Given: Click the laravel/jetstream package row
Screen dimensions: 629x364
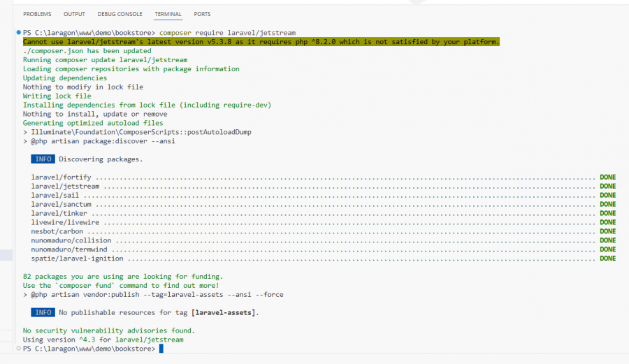Looking at the screenshot, I should coord(324,186).
